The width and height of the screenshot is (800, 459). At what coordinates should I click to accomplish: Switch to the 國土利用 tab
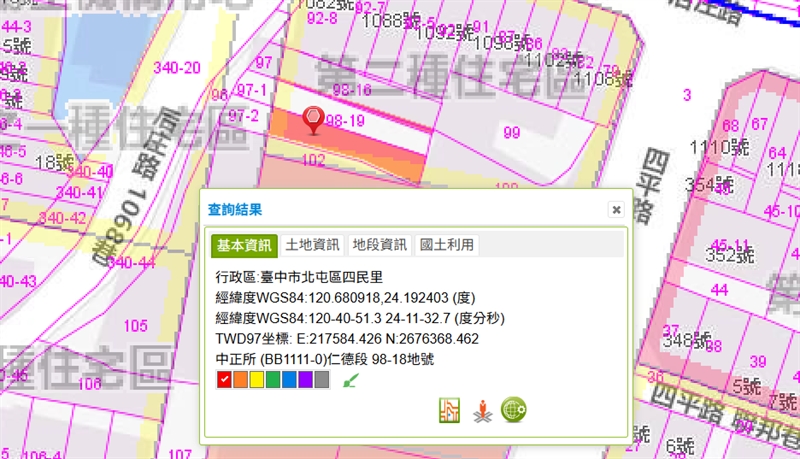pyautogui.click(x=446, y=245)
